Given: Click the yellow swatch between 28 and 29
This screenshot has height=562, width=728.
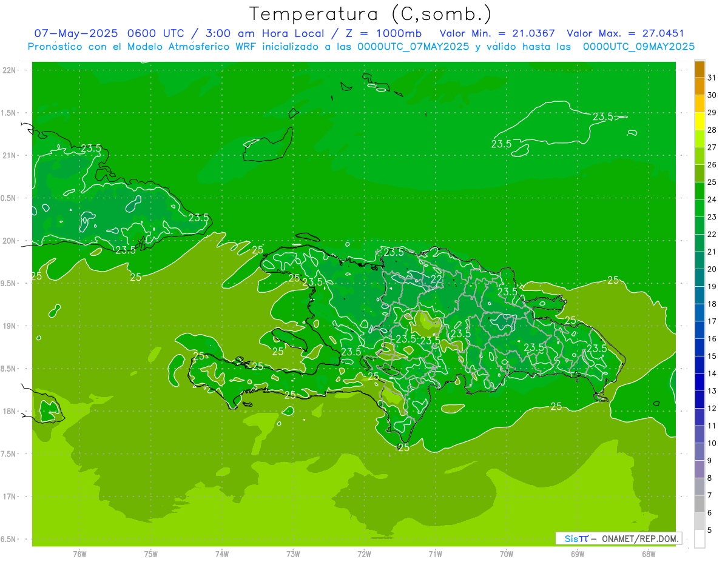Looking at the screenshot, I should pos(699,121).
